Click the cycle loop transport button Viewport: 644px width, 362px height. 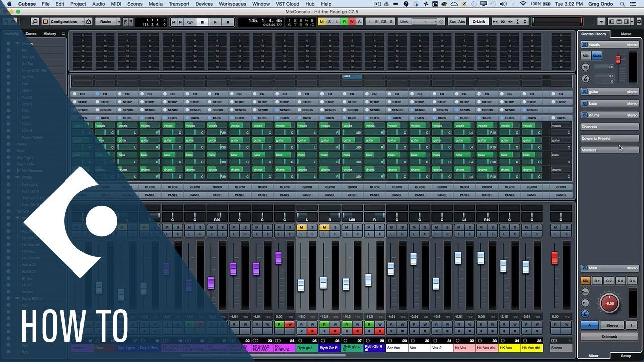point(190,22)
